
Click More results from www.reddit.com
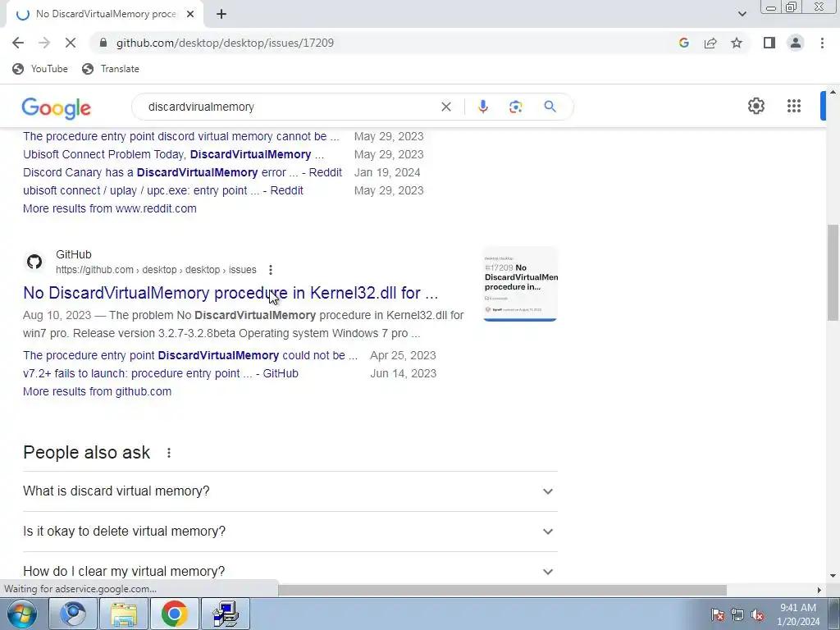pyautogui.click(x=110, y=208)
